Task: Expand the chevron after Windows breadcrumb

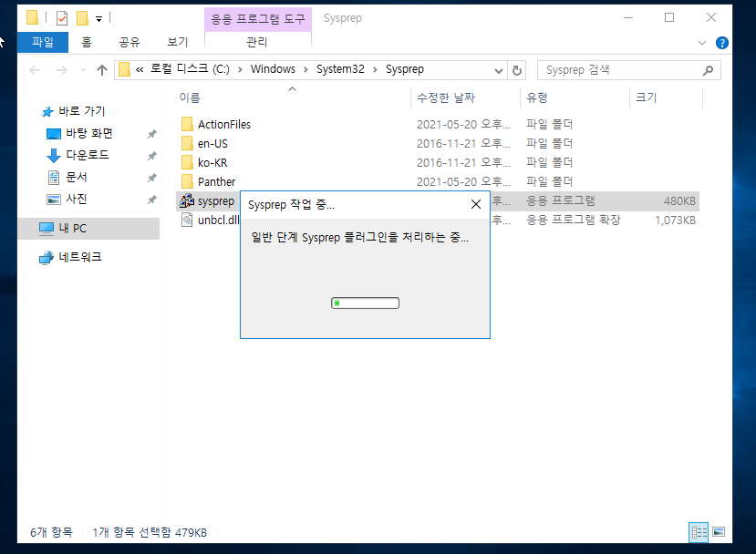Action: (306, 70)
